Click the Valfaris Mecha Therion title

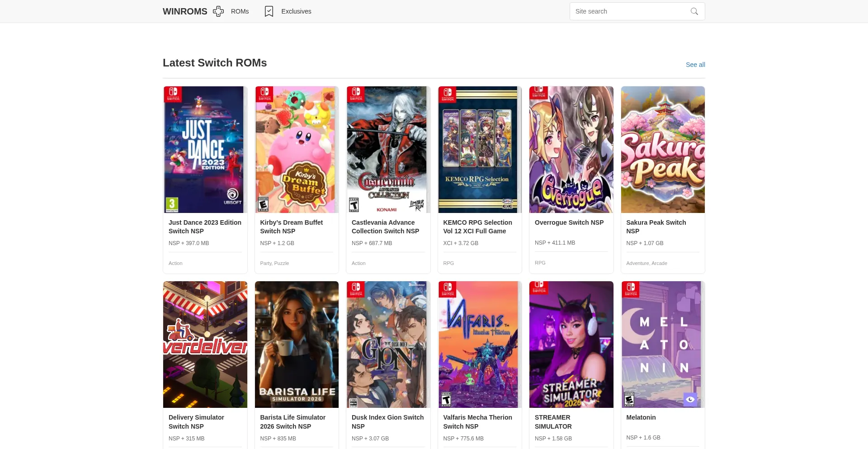click(x=477, y=422)
